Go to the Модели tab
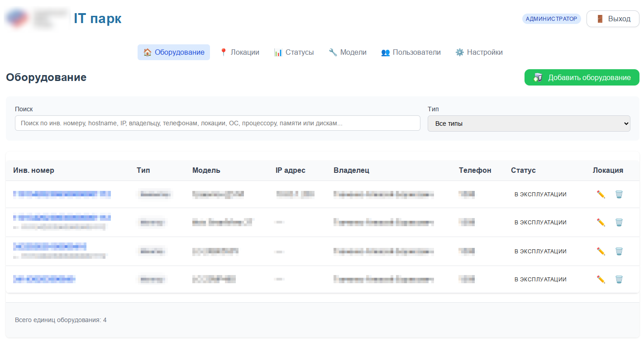Viewport: 644px width, 342px height. coord(348,52)
